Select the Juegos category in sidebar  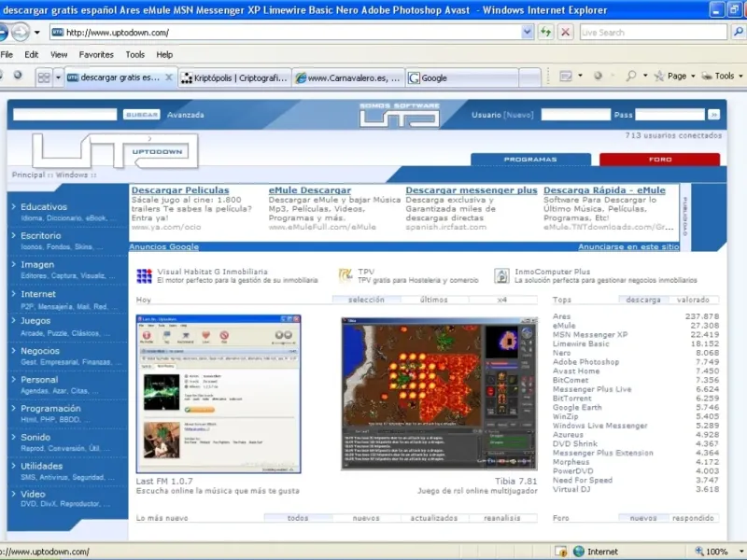pyautogui.click(x=35, y=321)
